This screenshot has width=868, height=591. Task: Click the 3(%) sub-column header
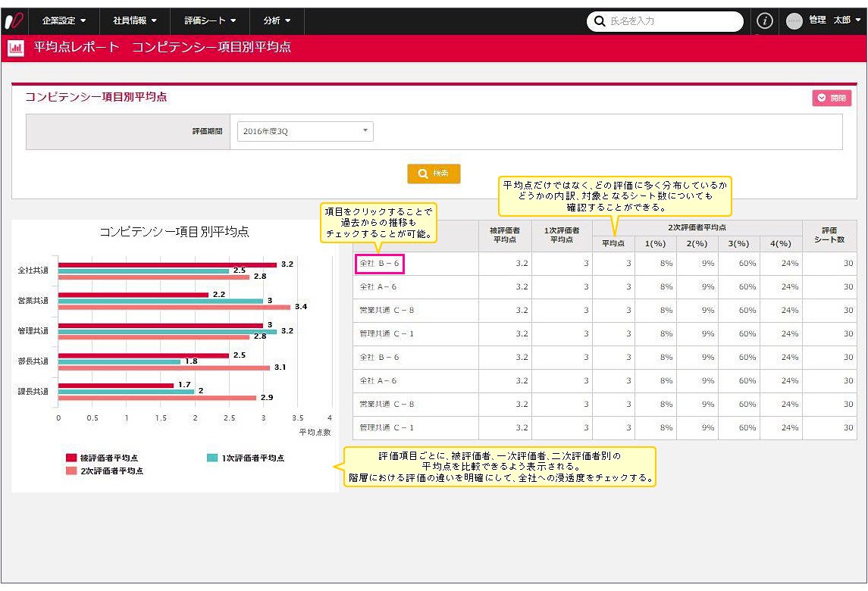739,243
